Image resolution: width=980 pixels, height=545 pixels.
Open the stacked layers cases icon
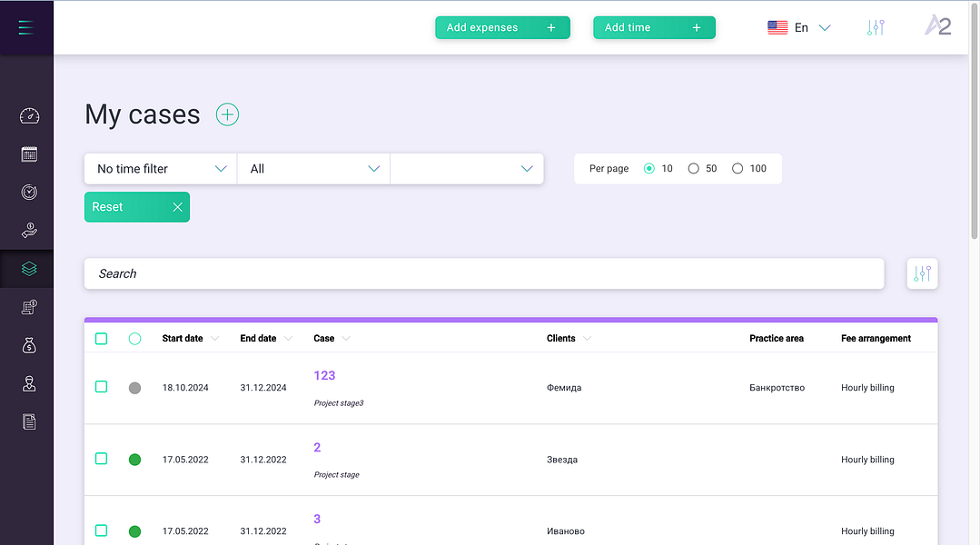29,269
